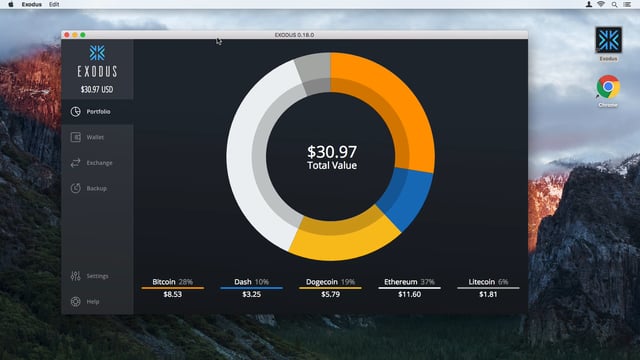
Task: Select the Exchange tab label
Action: coord(99,162)
